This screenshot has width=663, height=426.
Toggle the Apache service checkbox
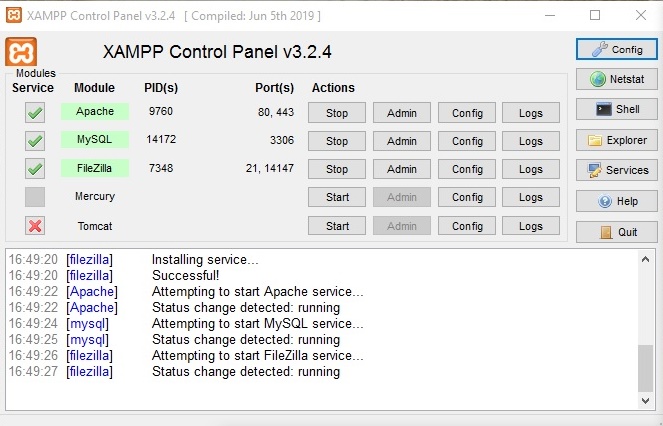[35, 113]
